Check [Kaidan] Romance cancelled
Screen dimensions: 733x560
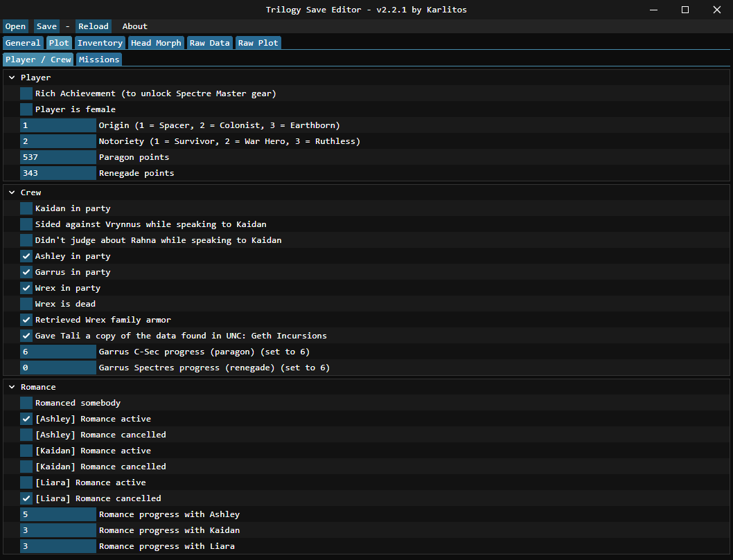26,467
